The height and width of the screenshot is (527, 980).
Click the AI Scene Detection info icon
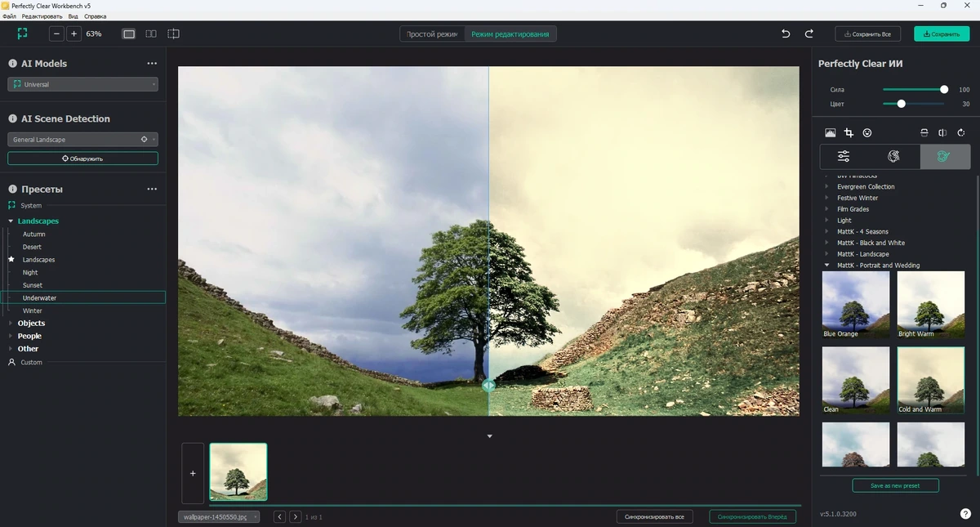tap(12, 118)
